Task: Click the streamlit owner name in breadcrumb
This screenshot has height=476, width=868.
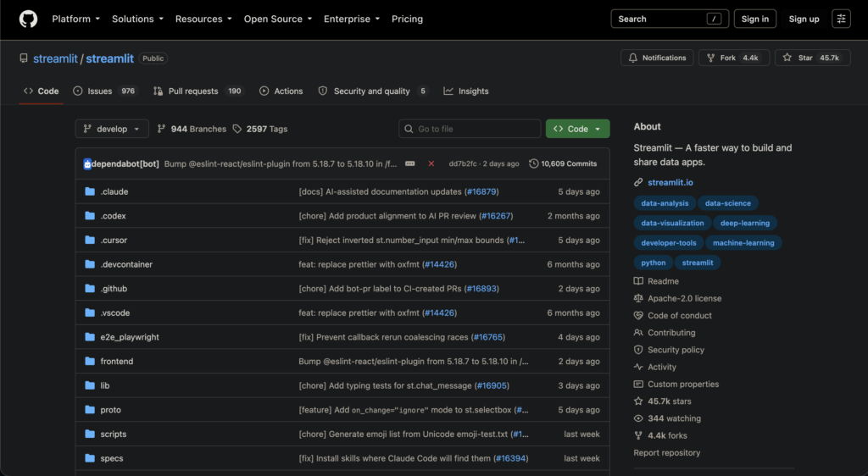Action: click(55, 58)
